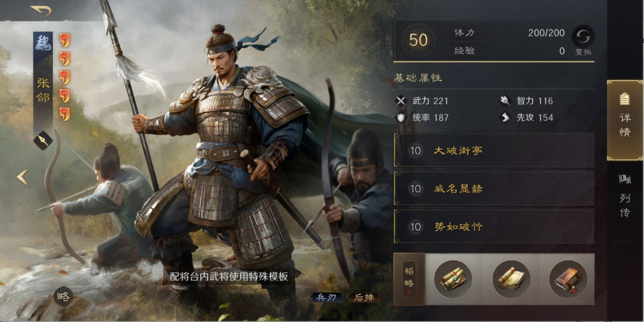Open the red book 韬略 item
This screenshot has width=644, height=322.
568,279
